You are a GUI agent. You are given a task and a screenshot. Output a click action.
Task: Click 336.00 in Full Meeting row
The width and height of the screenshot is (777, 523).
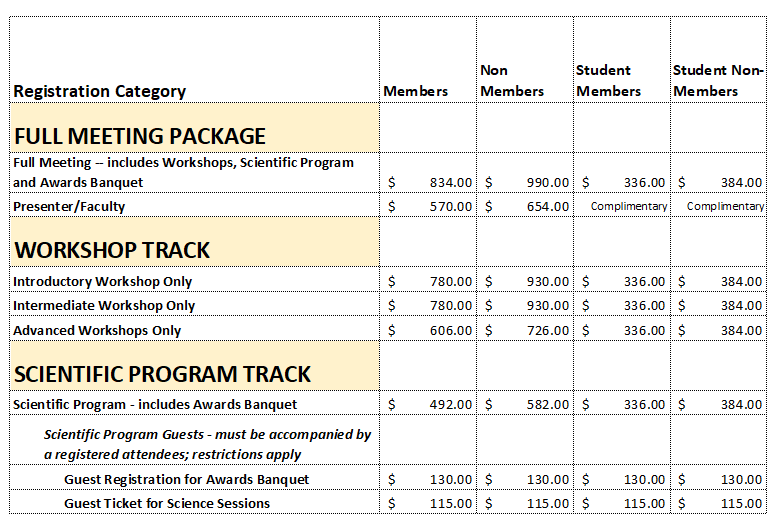click(x=644, y=182)
